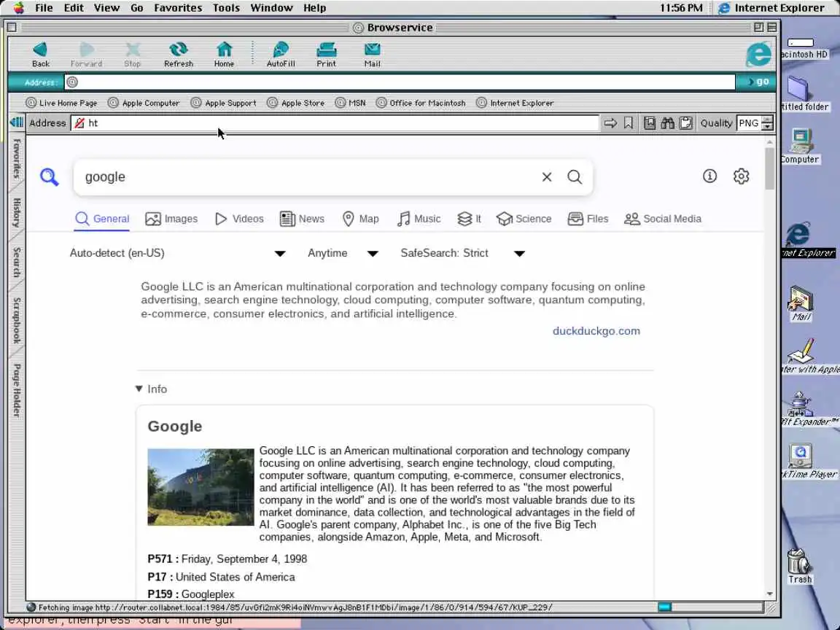Click the Refresh toolbar button
The width and height of the screenshot is (840, 630).
click(x=179, y=55)
